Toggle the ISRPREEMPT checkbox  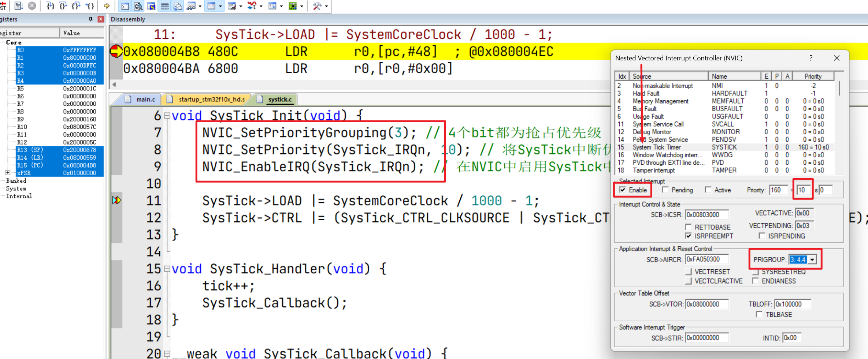[x=688, y=236]
